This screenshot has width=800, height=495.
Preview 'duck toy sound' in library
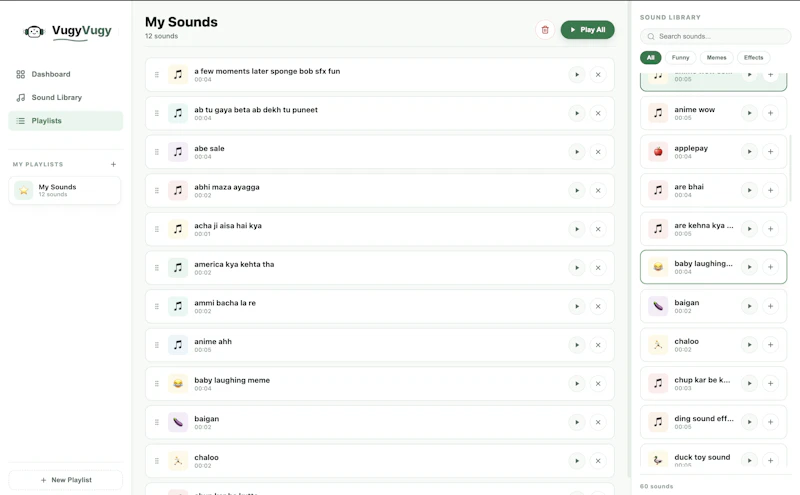(x=749, y=460)
